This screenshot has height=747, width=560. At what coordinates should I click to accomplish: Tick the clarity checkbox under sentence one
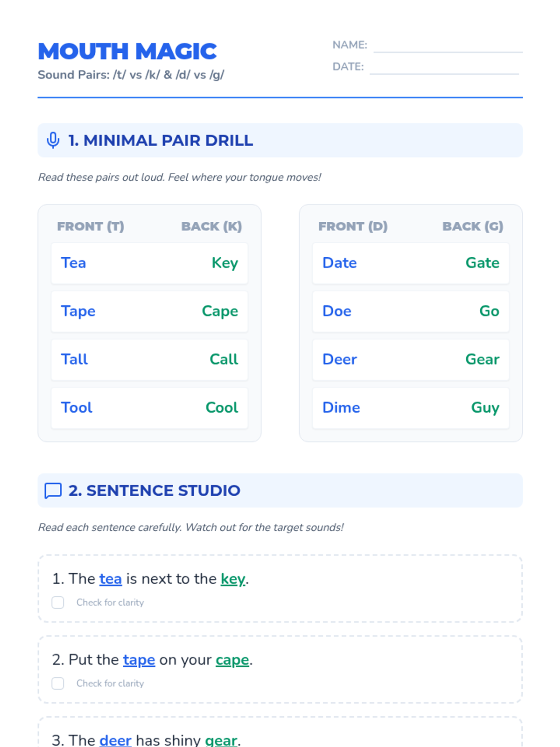coord(58,602)
